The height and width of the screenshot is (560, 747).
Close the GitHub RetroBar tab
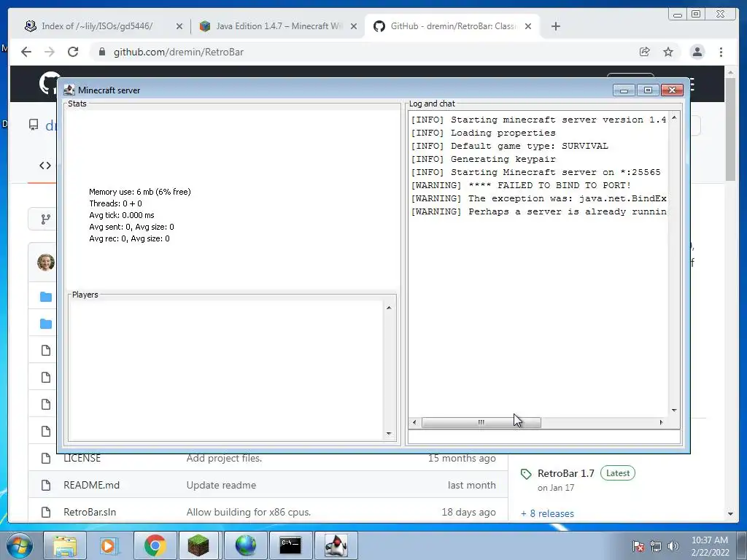coord(528,26)
